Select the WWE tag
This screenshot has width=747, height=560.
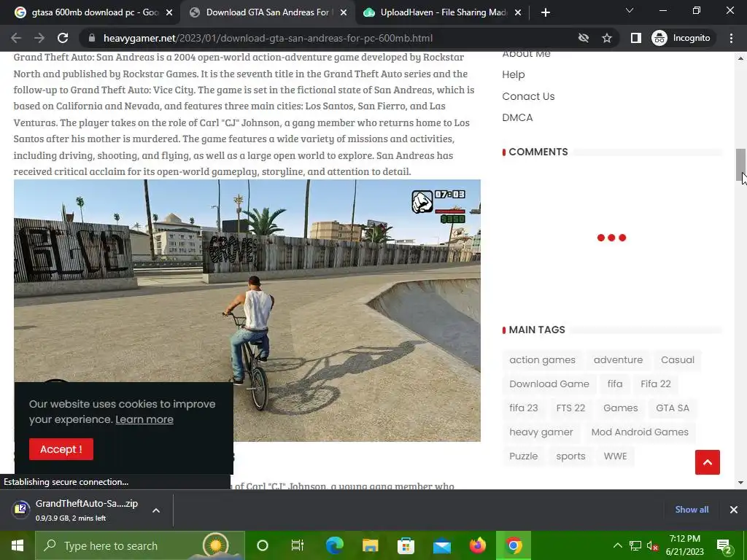(x=615, y=456)
